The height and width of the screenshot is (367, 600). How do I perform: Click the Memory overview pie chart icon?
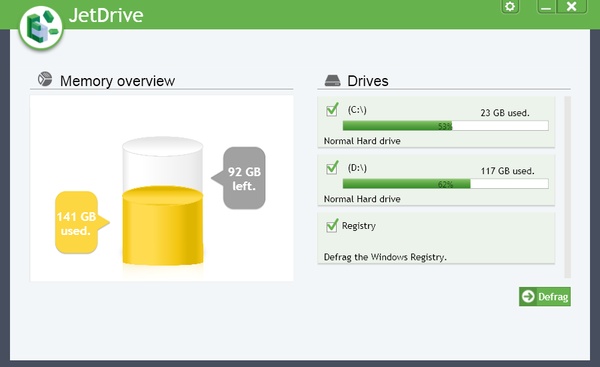tap(45, 79)
